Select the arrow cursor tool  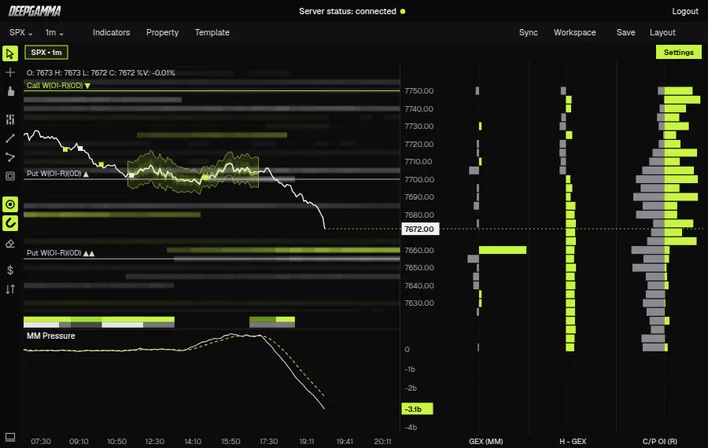pyautogui.click(x=10, y=54)
